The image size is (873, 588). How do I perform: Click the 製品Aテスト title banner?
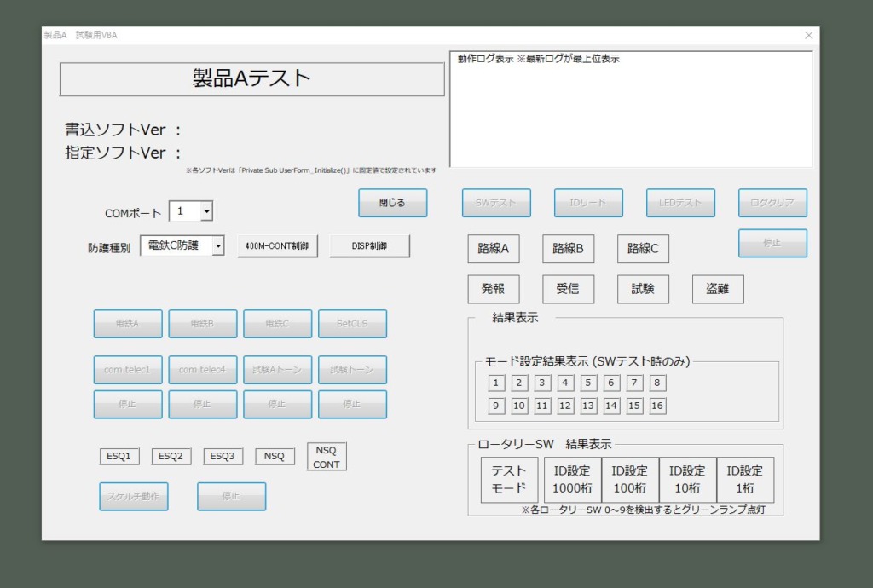251,79
